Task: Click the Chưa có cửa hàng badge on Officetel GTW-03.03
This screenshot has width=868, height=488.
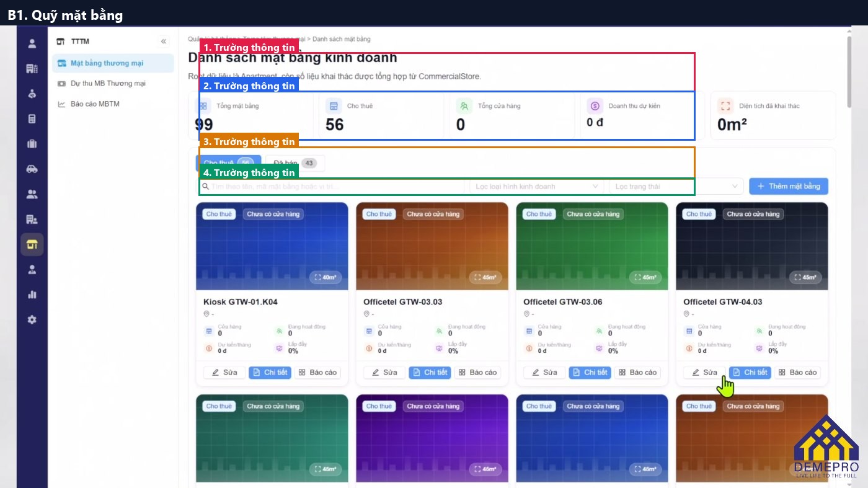Action: 433,214
